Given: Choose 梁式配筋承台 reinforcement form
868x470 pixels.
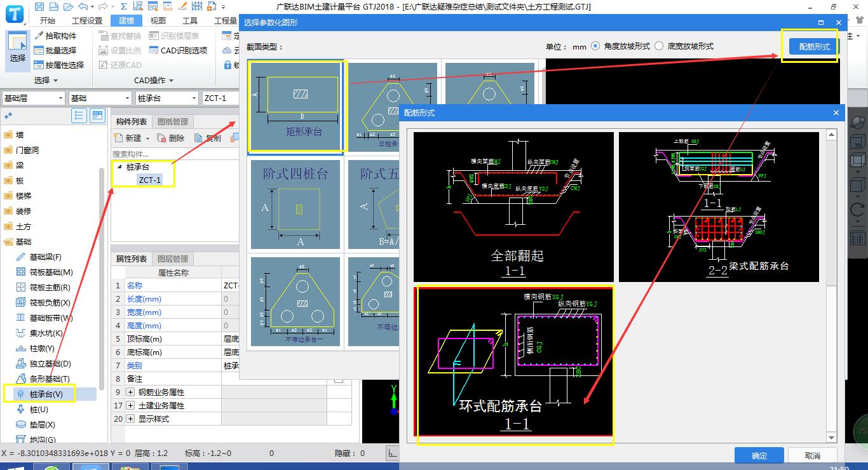Looking at the screenshot, I should point(719,206).
